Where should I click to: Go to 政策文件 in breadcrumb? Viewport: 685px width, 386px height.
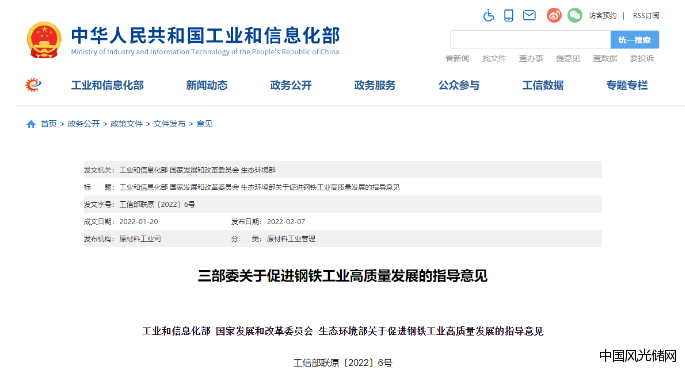coord(127,124)
